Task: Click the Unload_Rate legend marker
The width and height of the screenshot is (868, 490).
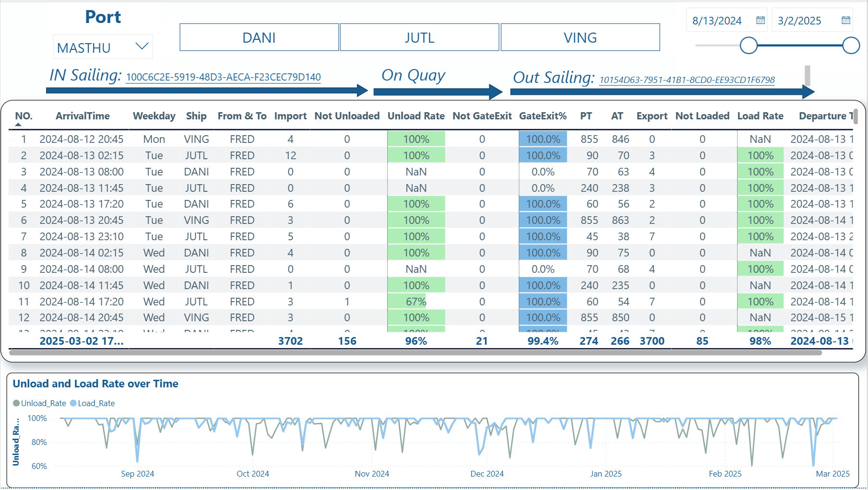Action: [x=16, y=403]
